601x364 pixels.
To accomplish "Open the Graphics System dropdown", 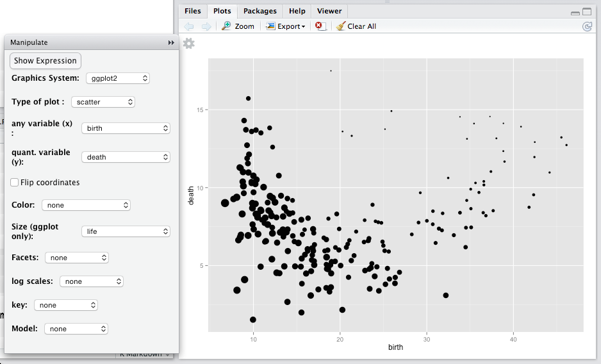I will (117, 78).
